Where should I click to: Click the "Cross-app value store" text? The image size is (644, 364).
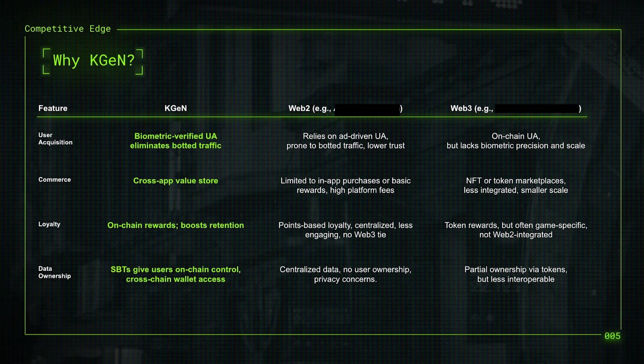pyautogui.click(x=175, y=181)
